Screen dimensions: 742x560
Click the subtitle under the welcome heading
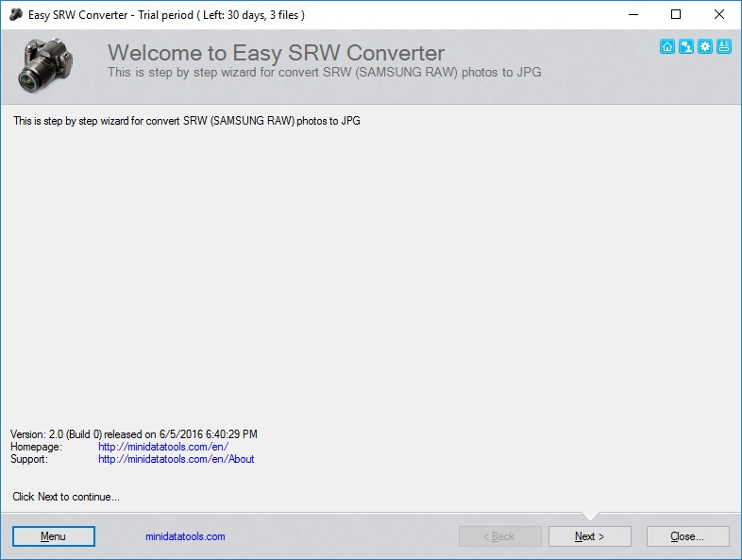coord(325,72)
